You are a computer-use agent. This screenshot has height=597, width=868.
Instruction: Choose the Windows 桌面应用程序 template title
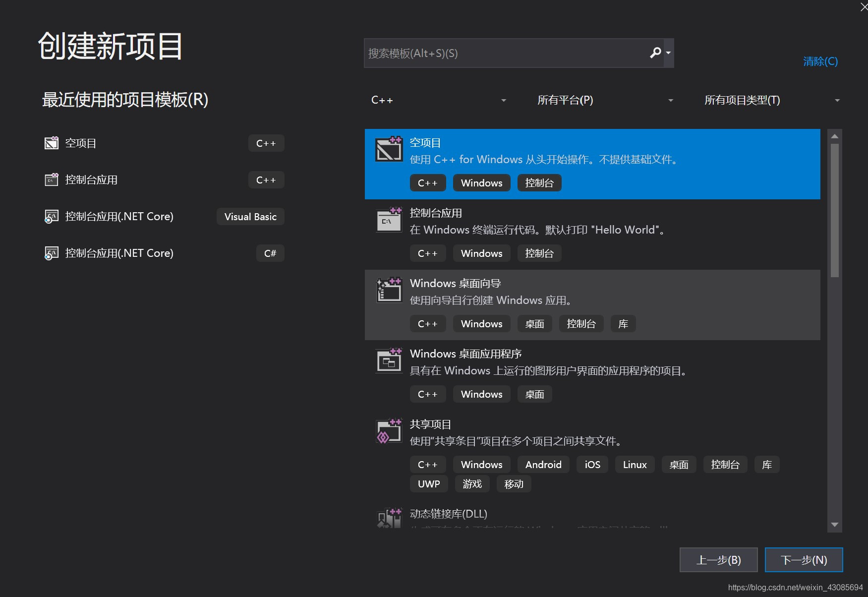coord(466,354)
